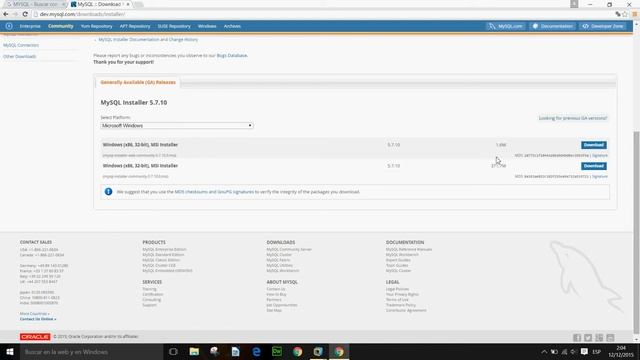Screen dimensions: 640x360
Task: Open MD5 checksums and GnuPG signatures link
Action: (x=214, y=192)
